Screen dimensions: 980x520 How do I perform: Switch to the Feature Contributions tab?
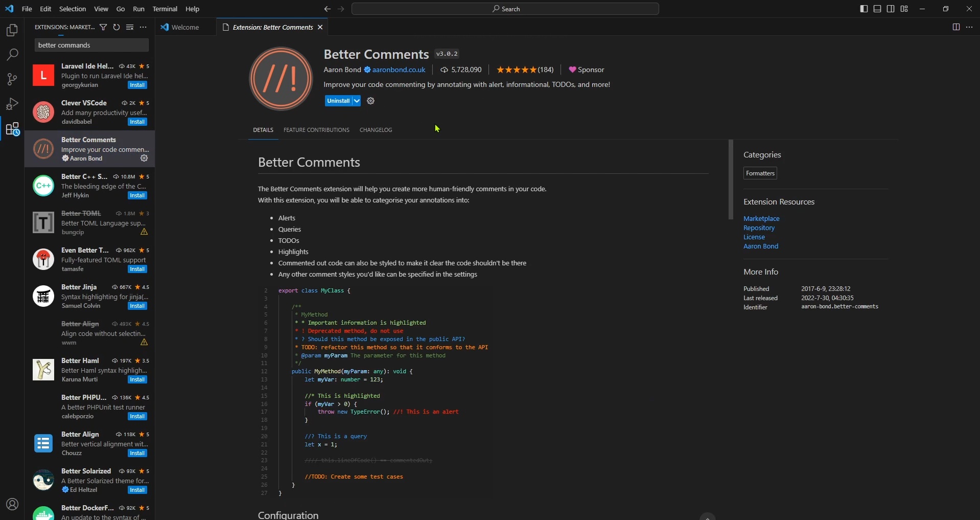(316, 130)
